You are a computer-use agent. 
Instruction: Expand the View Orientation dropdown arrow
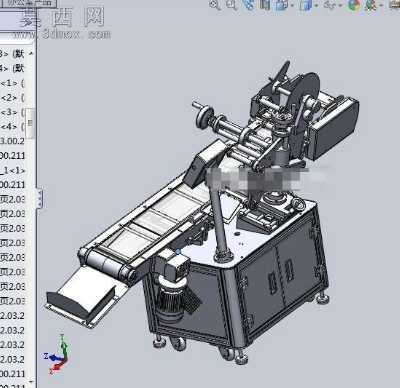point(292,6)
